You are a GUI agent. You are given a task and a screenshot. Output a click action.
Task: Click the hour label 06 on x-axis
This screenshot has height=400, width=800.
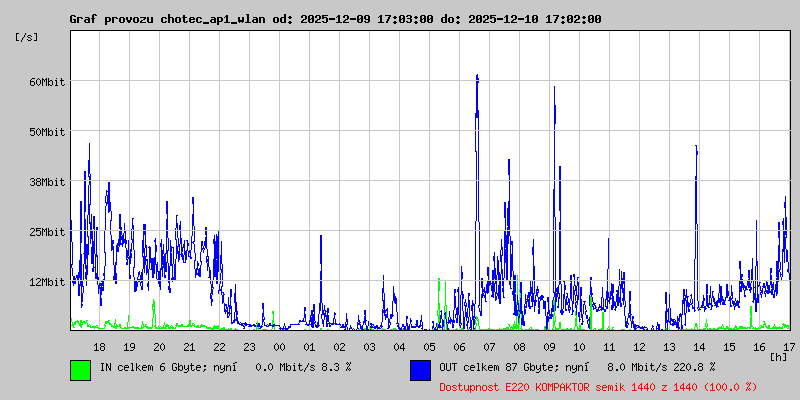460,347
